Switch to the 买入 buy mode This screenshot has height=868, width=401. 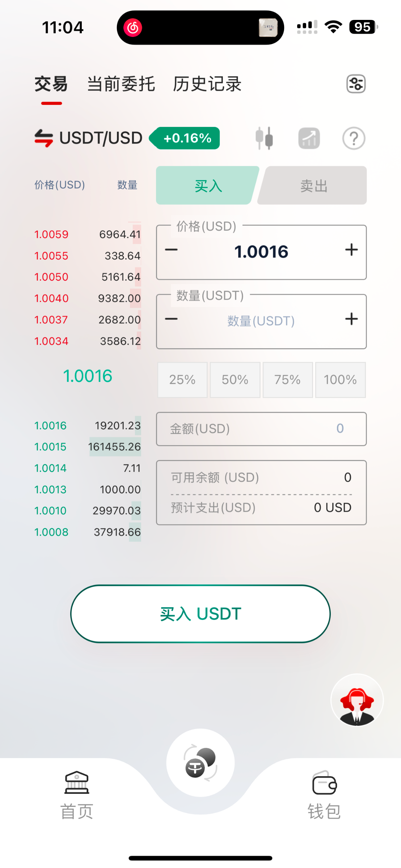tap(207, 186)
